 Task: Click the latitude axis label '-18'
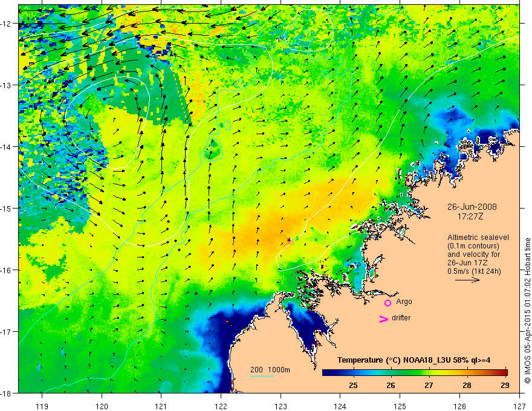[x=7, y=393]
